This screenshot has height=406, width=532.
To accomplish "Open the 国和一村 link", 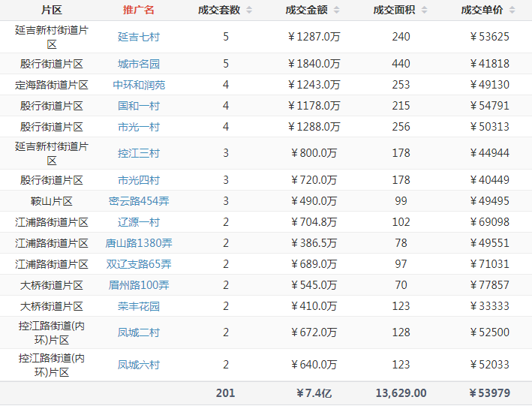I will click(x=138, y=106).
